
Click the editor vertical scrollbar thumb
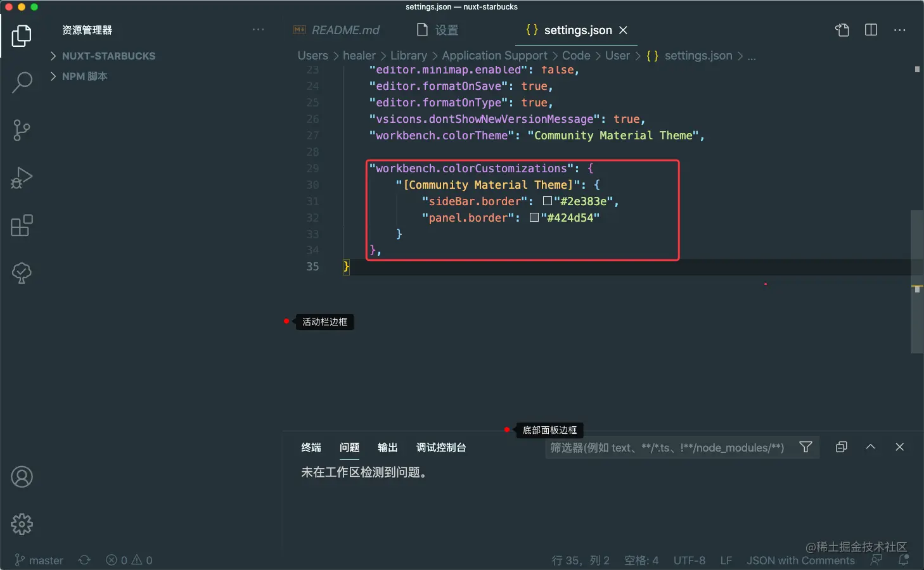(x=917, y=281)
